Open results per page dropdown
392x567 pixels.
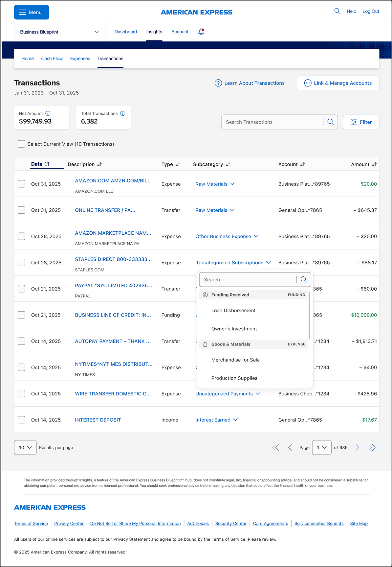click(x=25, y=447)
